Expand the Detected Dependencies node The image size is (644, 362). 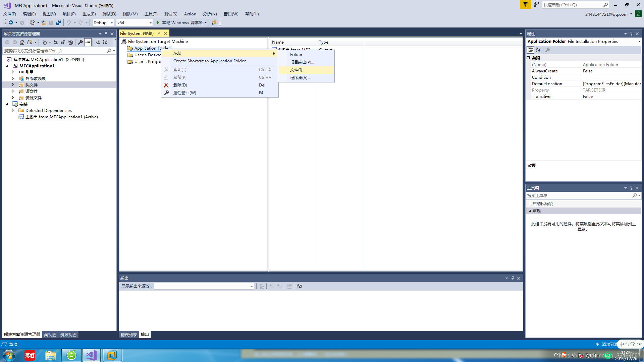point(13,110)
